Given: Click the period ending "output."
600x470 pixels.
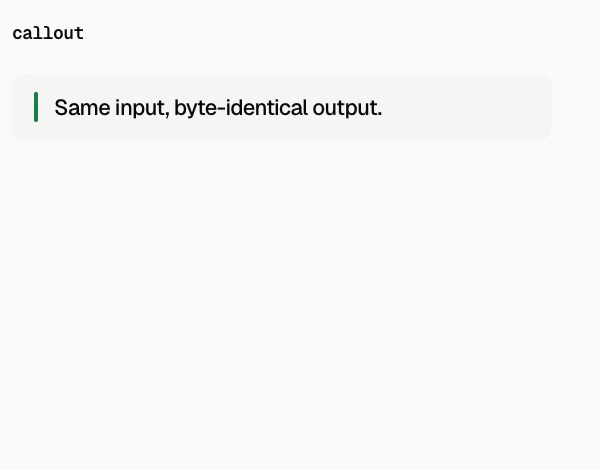Looking at the screenshot, I should pos(379,114).
